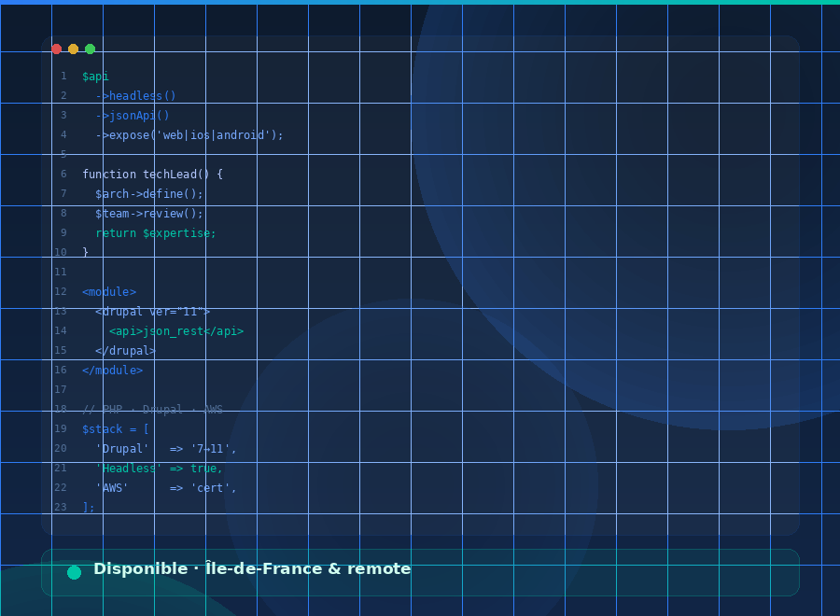Click the red window dot

point(57,49)
